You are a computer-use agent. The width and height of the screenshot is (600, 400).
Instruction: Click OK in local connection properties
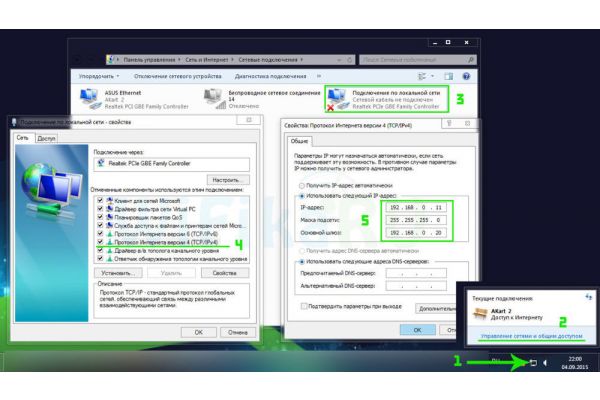point(199,332)
